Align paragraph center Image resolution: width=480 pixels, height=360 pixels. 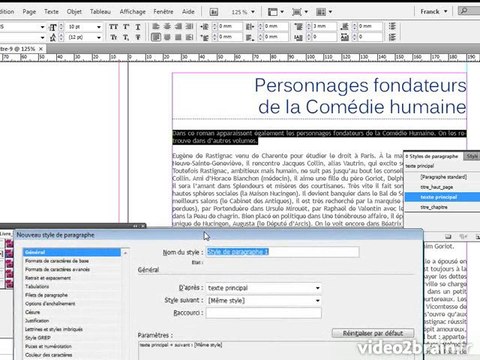167,26
